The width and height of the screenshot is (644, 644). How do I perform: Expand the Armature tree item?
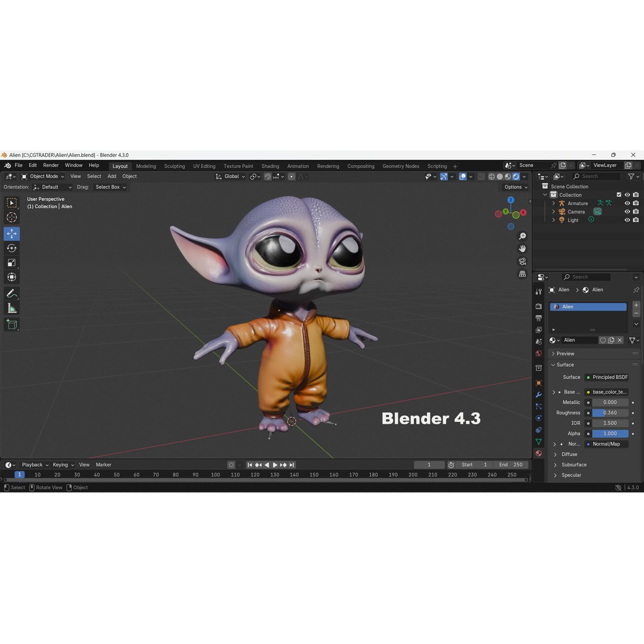[x=553, y=203]
